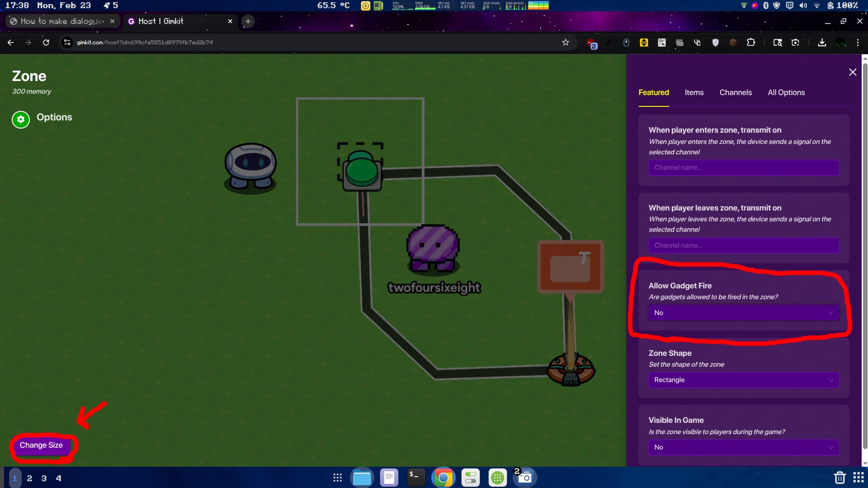The height and width of the screenshot is (488, 868).
Task: Open browser downloads icon
Action: click(x=822, y=43)
